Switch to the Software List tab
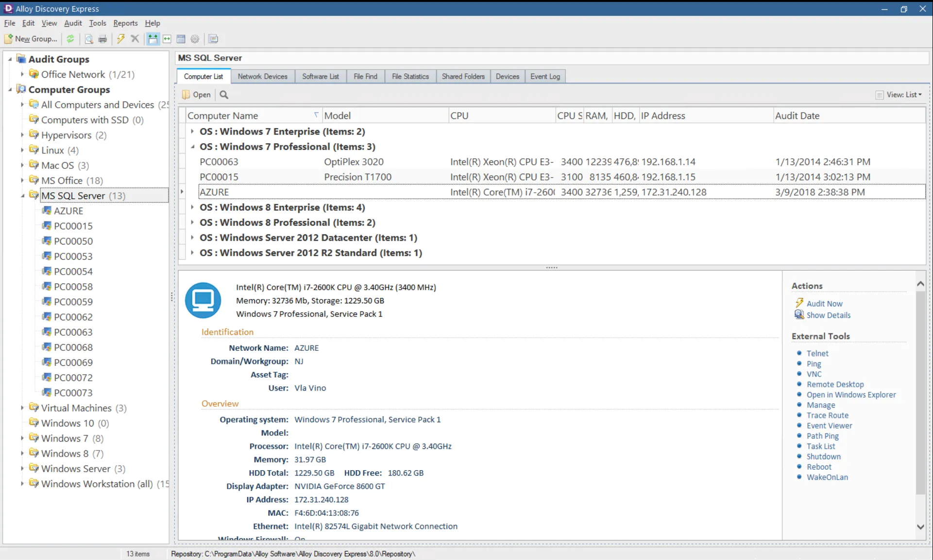This screenshot has height=560, width=933. [320, 76]
